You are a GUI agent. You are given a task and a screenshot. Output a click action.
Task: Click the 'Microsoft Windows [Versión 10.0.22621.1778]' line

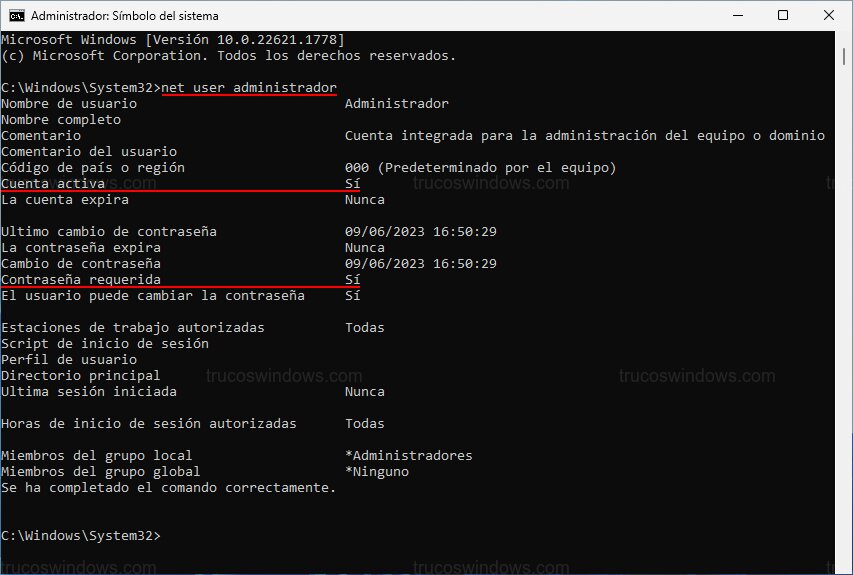(173, 40)
